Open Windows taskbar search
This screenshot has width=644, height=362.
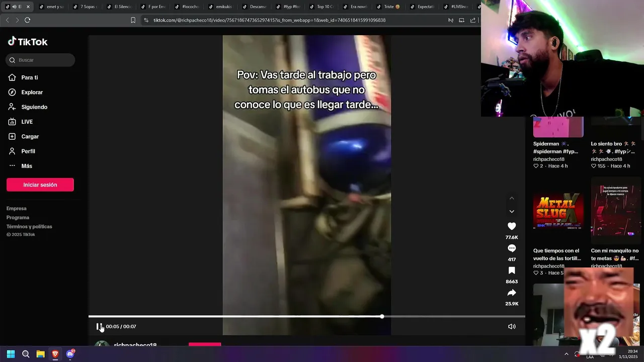(x=26, y=354)
